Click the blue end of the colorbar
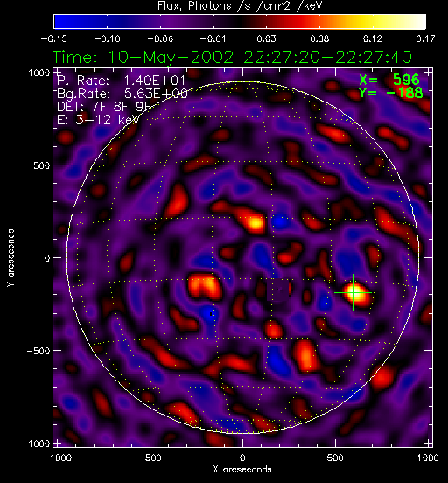 (63, 22)
